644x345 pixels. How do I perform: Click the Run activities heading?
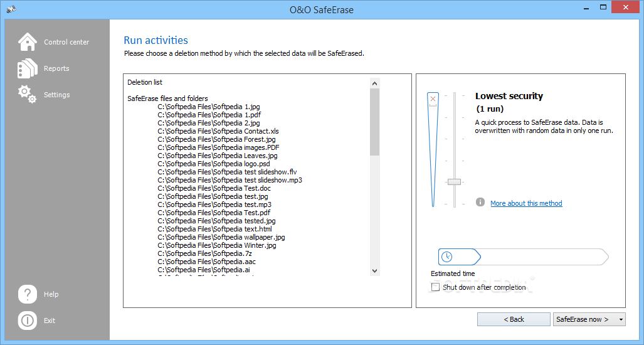tap(156, 40)
